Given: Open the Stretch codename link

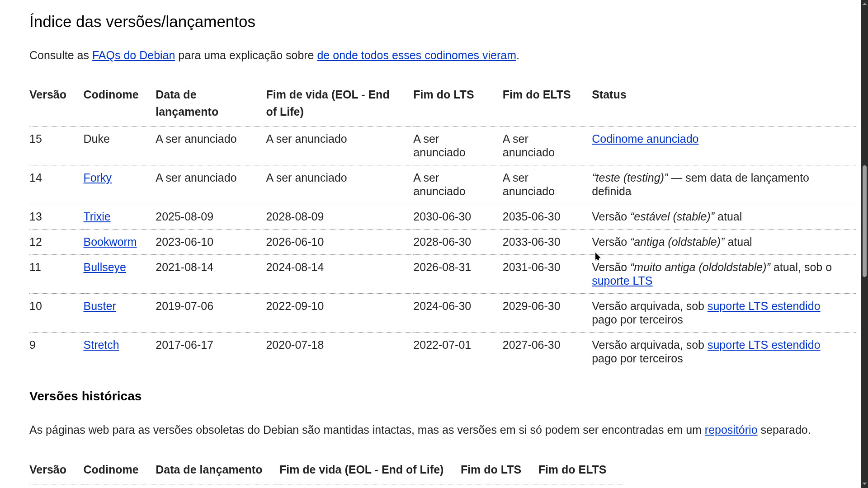Looking at the screenshot, I should (101, 345).
